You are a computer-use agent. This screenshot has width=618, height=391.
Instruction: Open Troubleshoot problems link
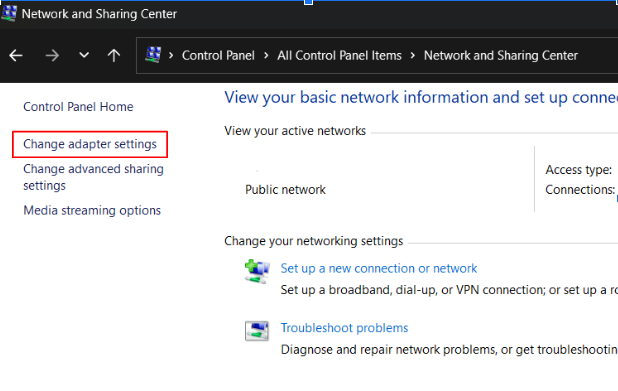[x=344, y=328]
